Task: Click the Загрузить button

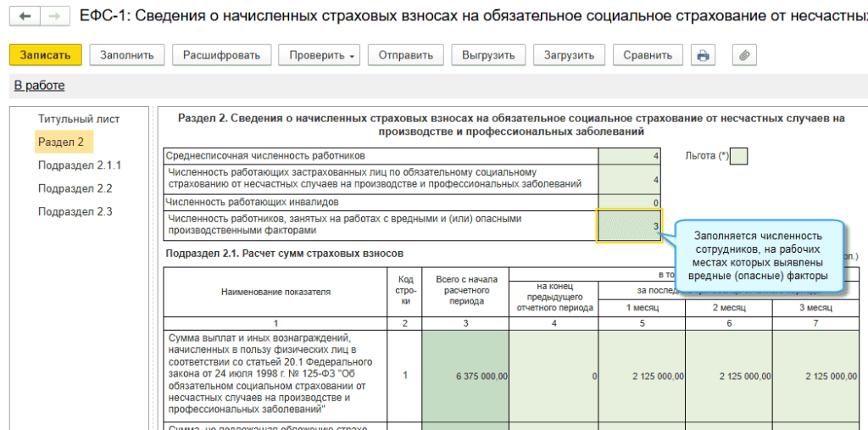Action: tap(569, 55)
